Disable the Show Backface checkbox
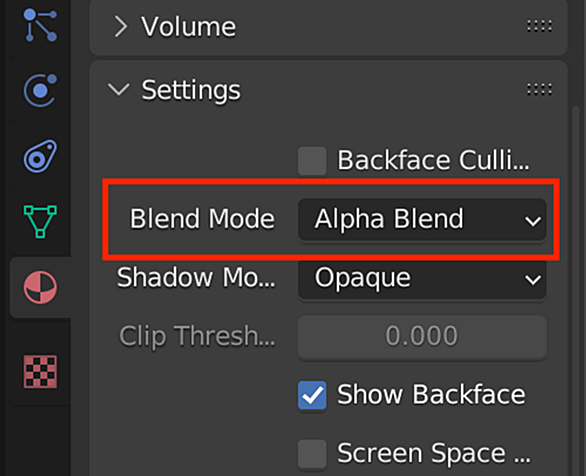The image size is (586, 476). click(312, 395)
